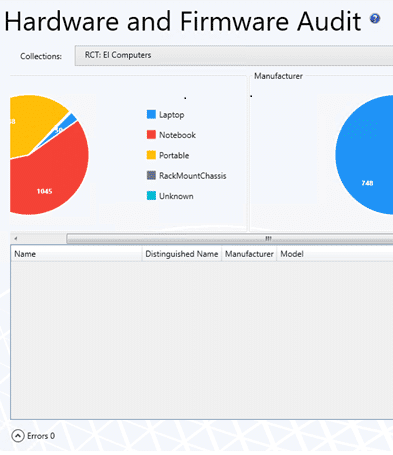The height and width of the screenshot is (455, 393).
Task: Click the RackMountChassis legend swatch
Action: [x=151, y=175]
